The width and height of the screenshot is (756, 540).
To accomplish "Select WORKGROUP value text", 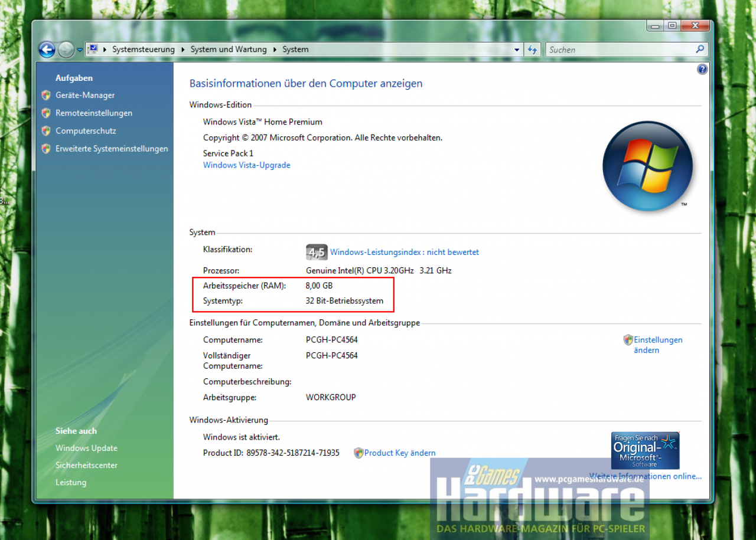I will (x=331, y=397).
